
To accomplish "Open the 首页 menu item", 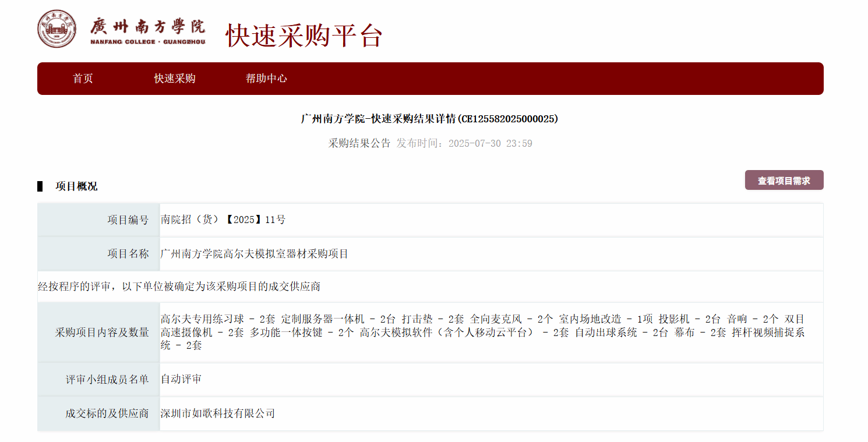I will pos(83,79).
